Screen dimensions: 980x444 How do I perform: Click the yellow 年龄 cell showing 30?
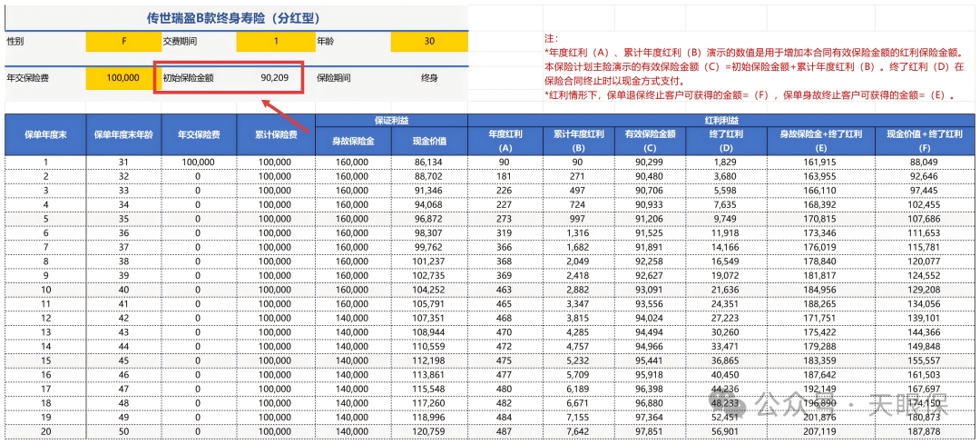coord(429,42)
